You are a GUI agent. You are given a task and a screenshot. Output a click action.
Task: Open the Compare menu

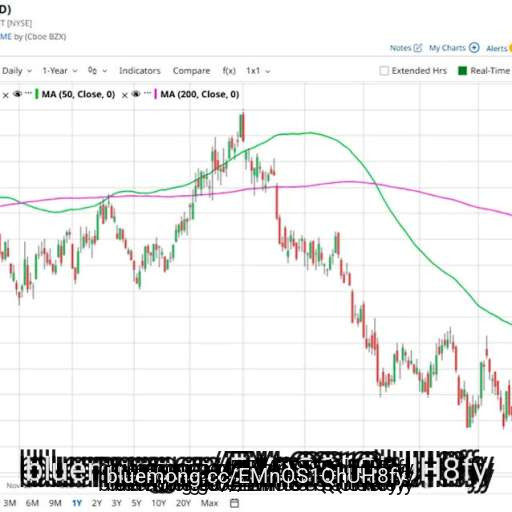point(192,71)
